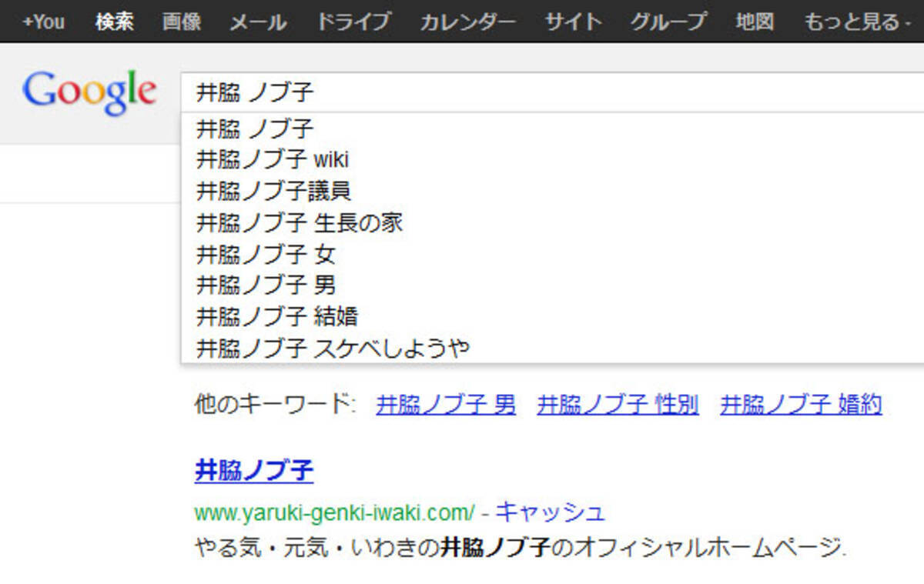
Task: Open 画像 in the top navigation bar
Action: (x=182, y=21)
